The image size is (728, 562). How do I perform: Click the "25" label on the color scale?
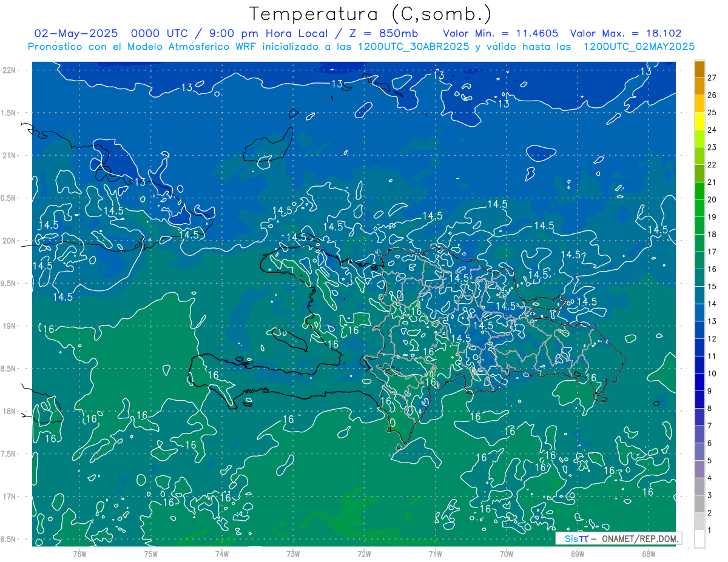[712, 112]
